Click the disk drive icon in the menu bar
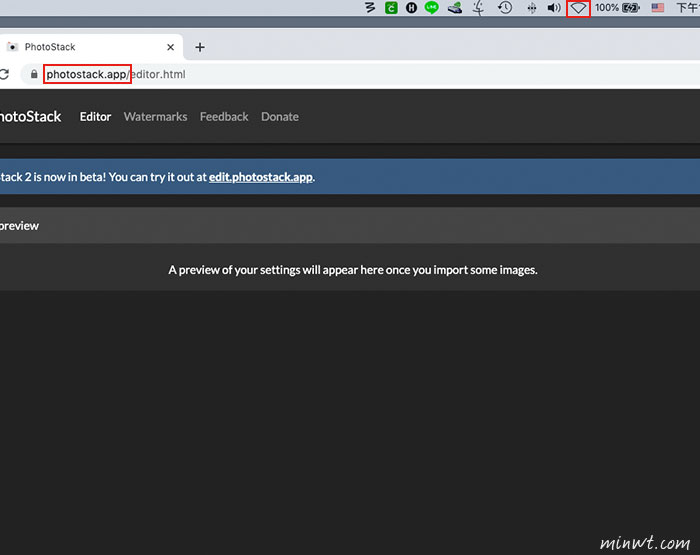This screenshot has width=700, height=555. coord(454,8)
